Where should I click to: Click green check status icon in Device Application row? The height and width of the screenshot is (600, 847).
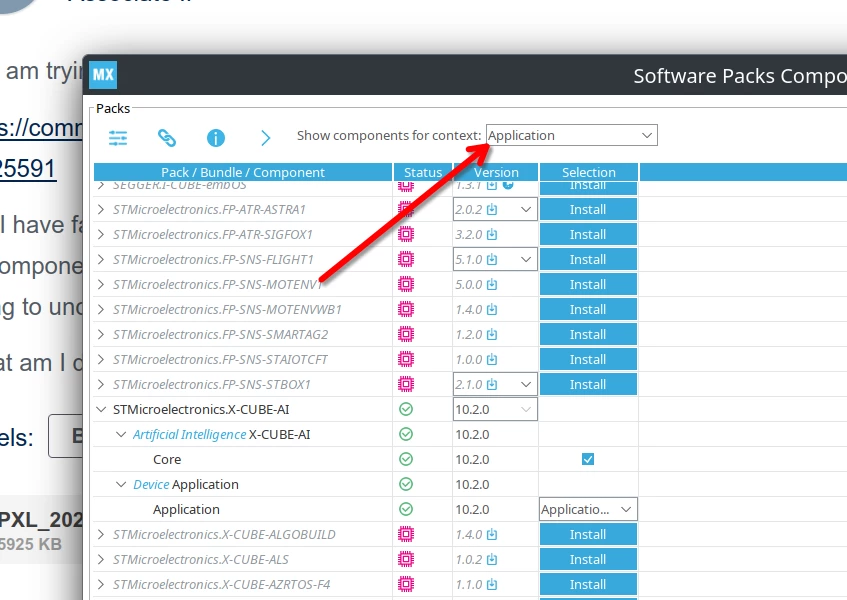coord(406,484)
